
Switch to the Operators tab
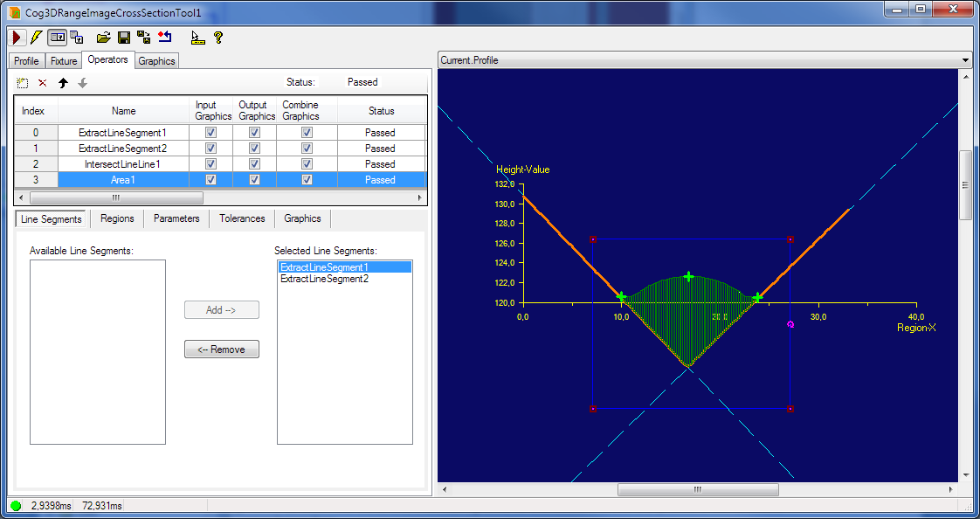tap(107, 60)
